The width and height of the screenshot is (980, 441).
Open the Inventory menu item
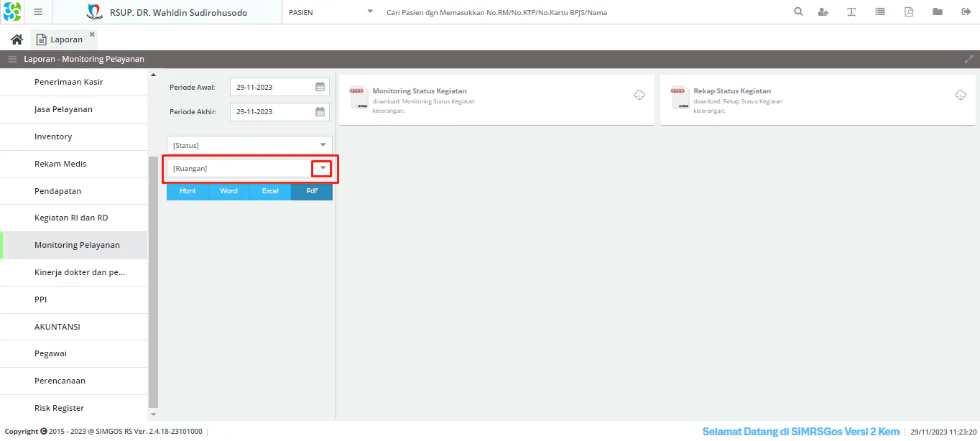click(x=74, y=136)
